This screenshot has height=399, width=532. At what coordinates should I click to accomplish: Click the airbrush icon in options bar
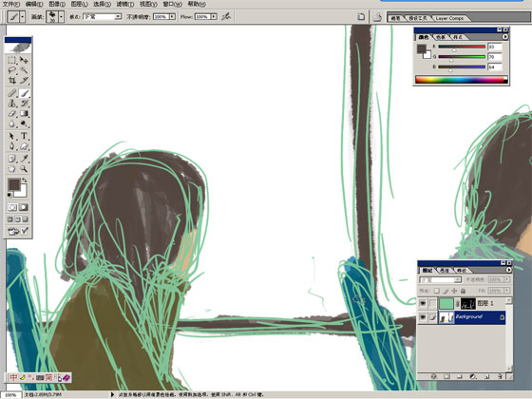[x=226, y=16]
